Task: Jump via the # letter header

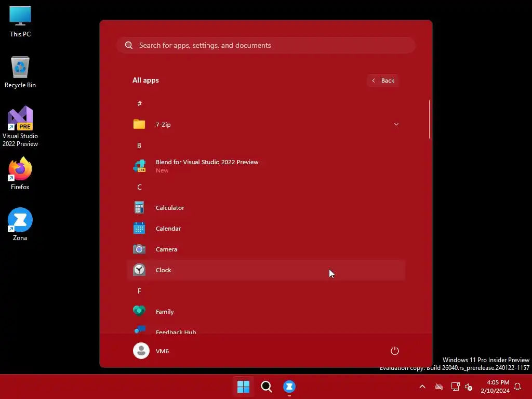Action: [139, 104]
